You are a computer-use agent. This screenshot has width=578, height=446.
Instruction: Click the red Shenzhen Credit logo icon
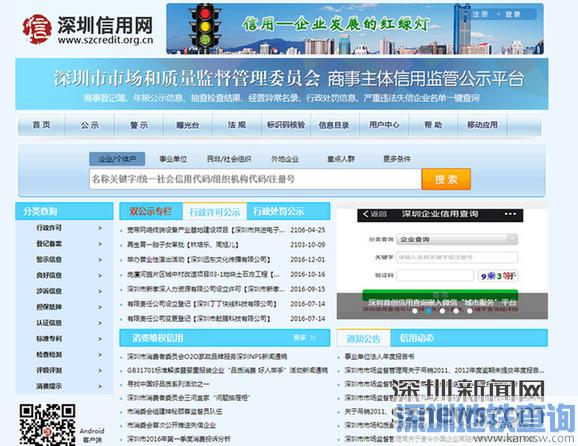point(37,29)
